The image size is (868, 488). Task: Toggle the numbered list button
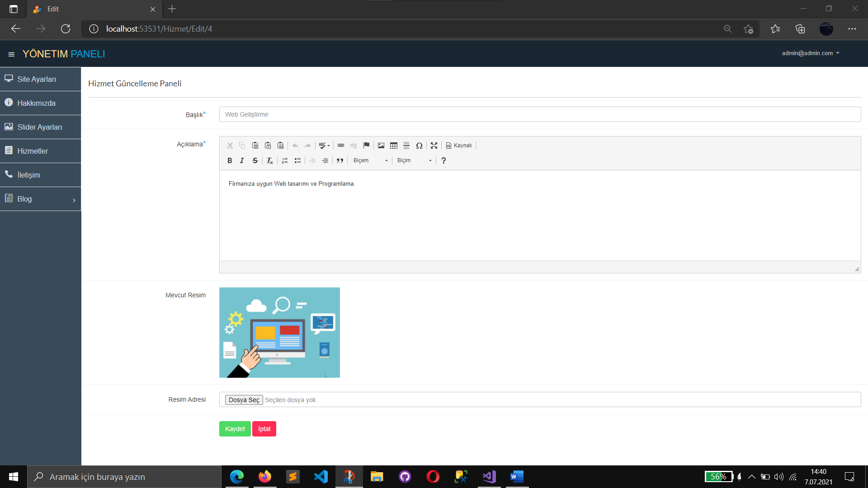click(x=285, y=160)
